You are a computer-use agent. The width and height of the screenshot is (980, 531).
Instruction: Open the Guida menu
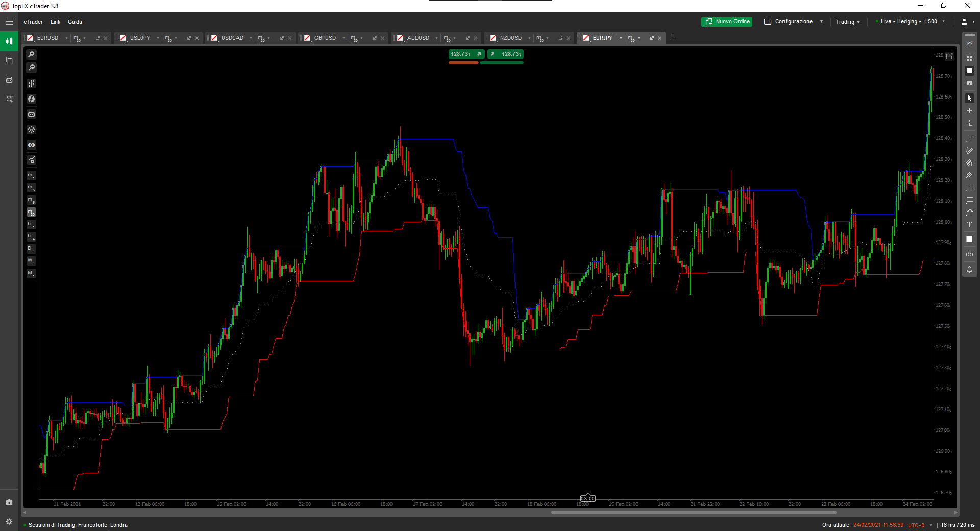tap(75, 22)
